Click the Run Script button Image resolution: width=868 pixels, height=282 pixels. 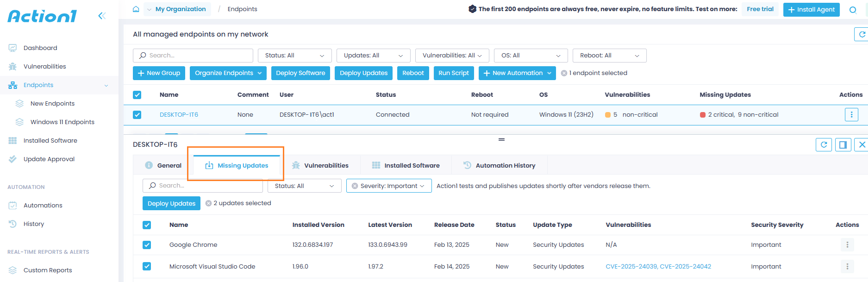tap(454, 73)
